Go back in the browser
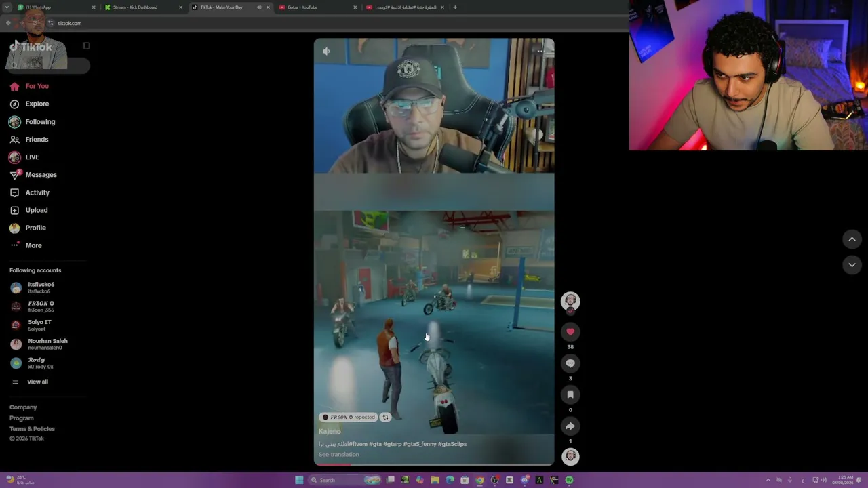Viewport: 868px width, 488px height. point(8,23)
